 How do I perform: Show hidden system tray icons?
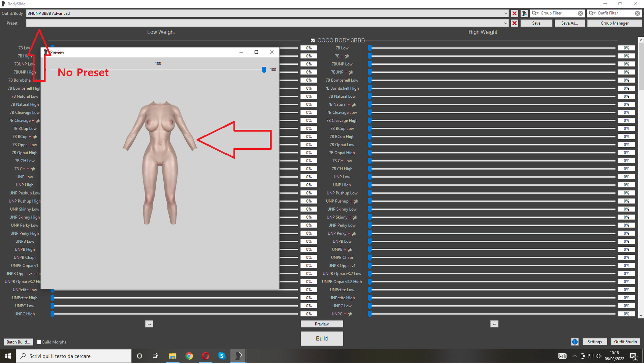pos(574,356)
